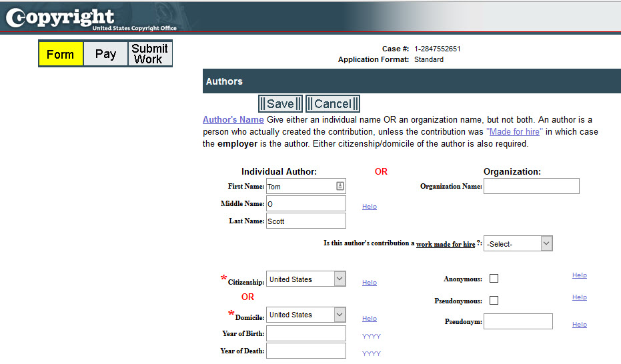Click the YYYY hint beside Year of Death
The image size is (621, 364).
pyautogui.click(x=372, y=354)
